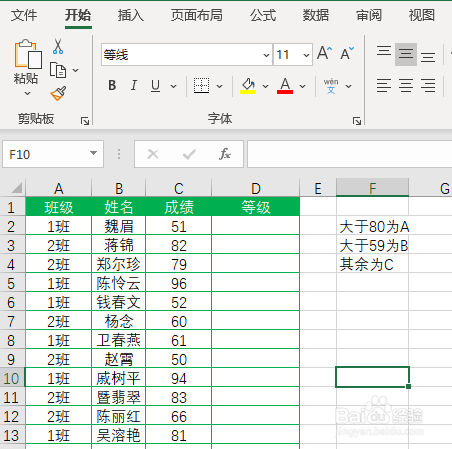Select the Format Painter brush

58,93
